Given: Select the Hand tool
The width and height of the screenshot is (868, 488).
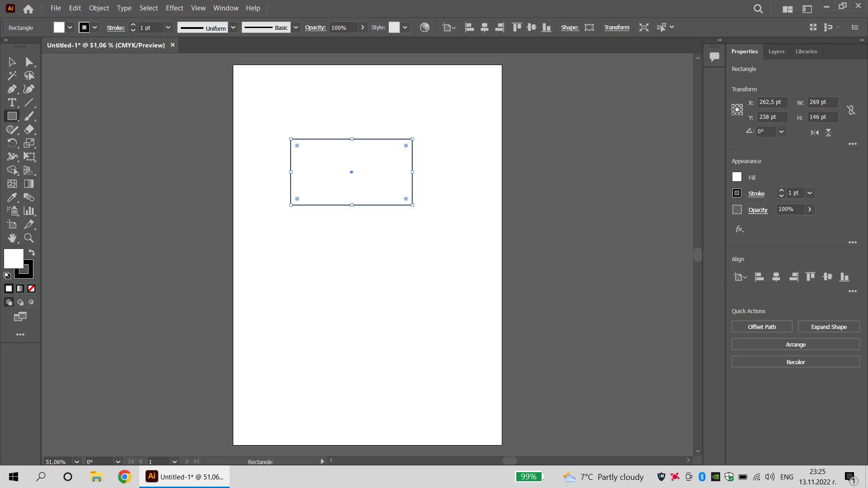Looking at the screenshot, I should click(x=12, y=238).
